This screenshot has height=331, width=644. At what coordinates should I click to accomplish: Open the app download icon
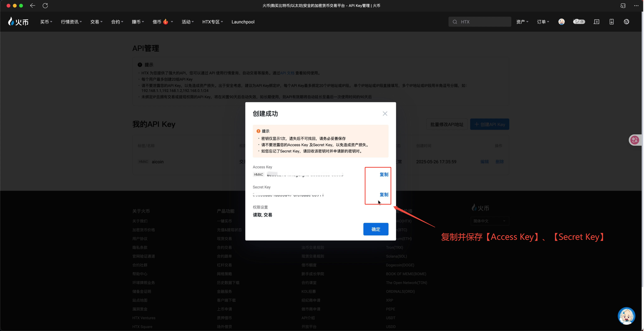point(611,22)
